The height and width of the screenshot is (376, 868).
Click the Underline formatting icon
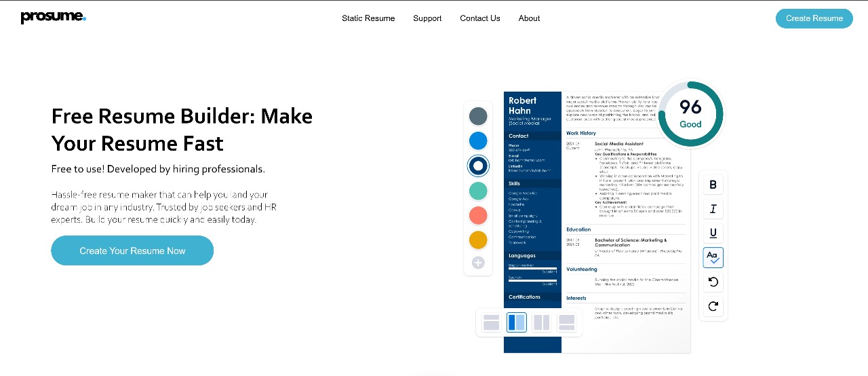coord(713,233)
